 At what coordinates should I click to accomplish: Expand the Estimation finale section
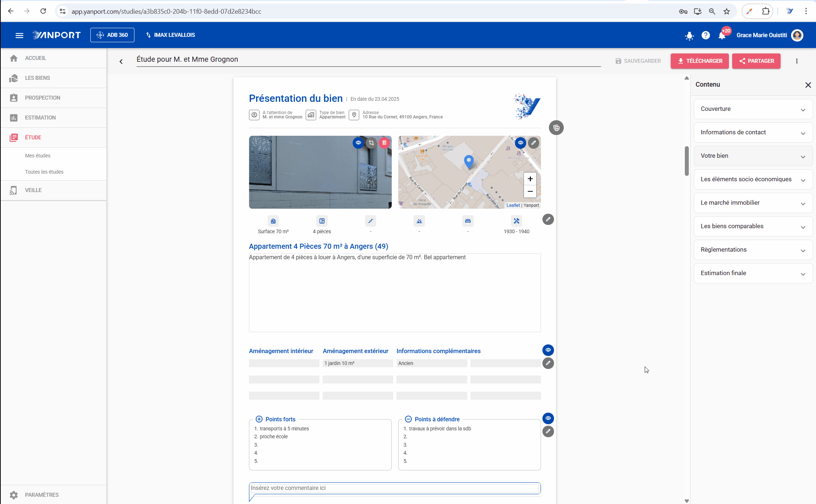[753, 273]
